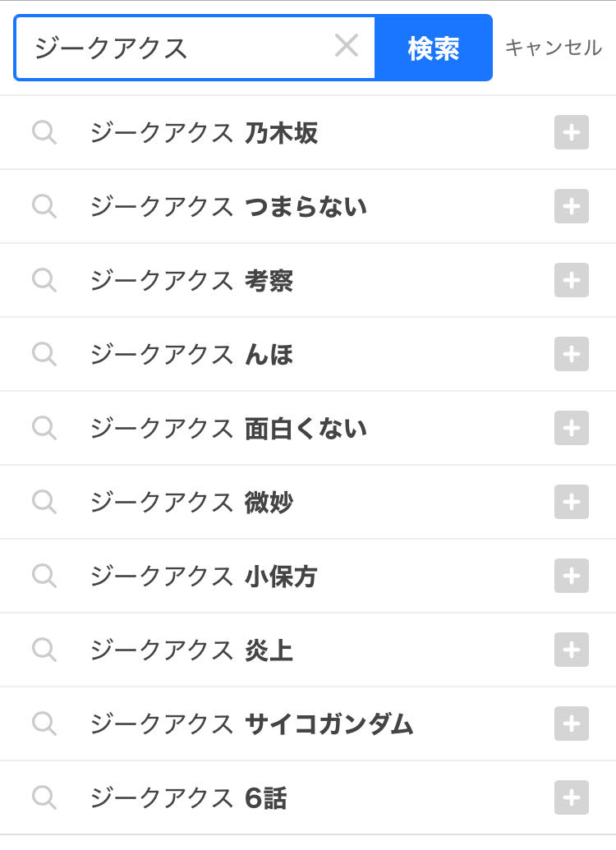616x850 pixels.
Task: Tap the キャンセル cancel link
Action: (x=554, y=48)
